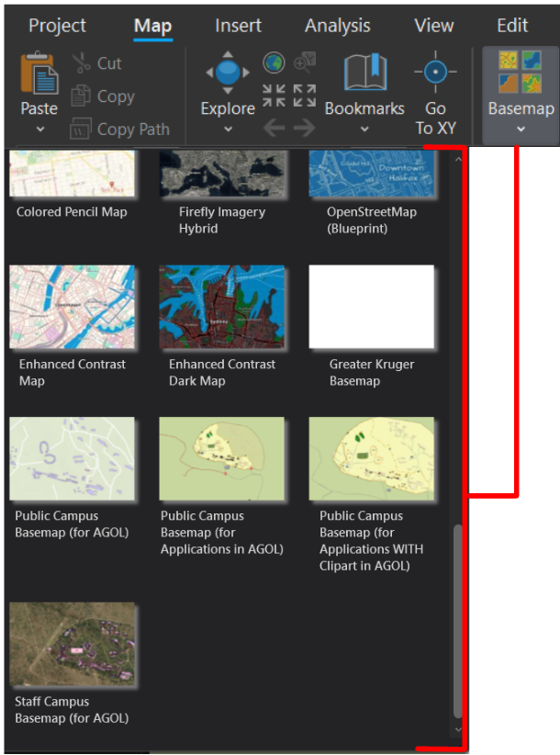
Task: Open the Paste dropdown arrow
Action: tap(39, 129)
